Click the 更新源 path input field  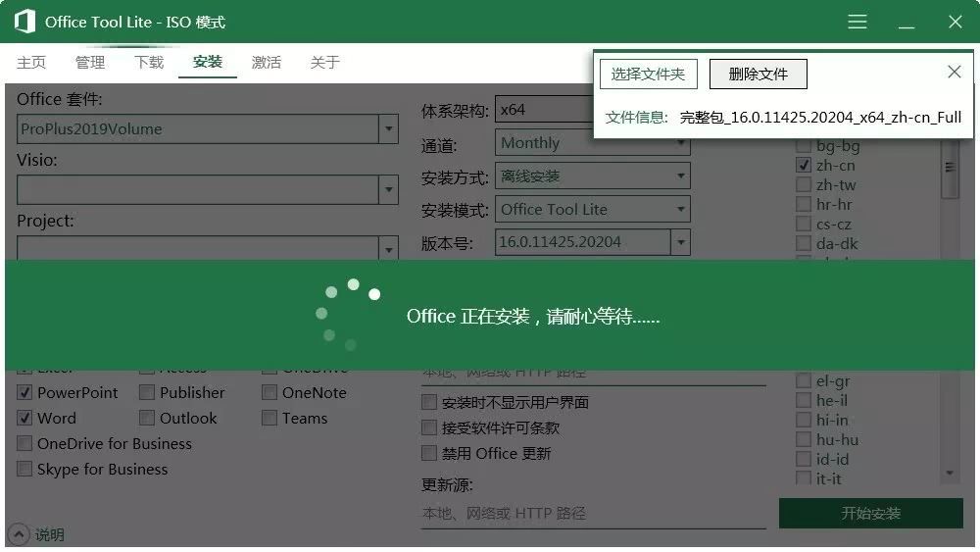594,514
